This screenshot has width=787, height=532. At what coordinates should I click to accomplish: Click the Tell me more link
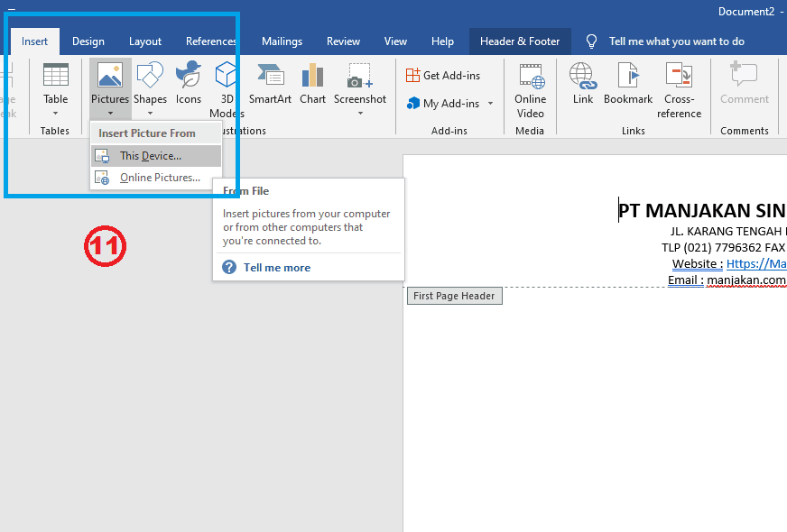click(x=277, y=268)
